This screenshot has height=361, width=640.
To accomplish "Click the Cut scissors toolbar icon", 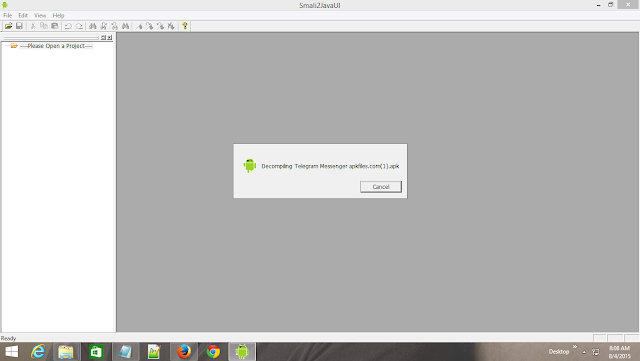I will (x=33, y=26).
